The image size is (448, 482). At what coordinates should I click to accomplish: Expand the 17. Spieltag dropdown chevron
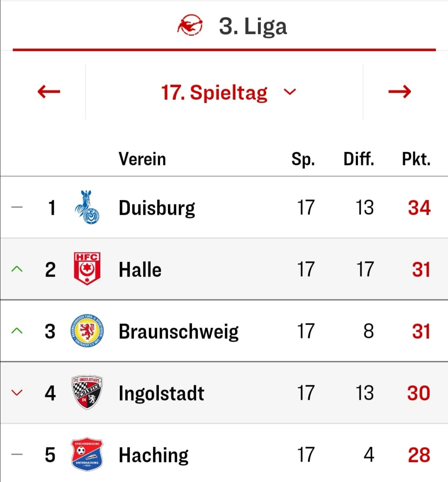pos(290,92)
